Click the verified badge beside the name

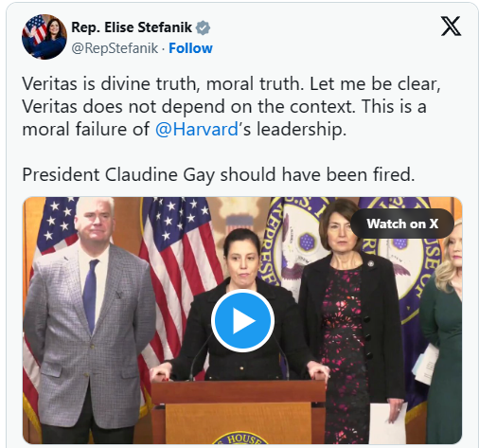203,27
